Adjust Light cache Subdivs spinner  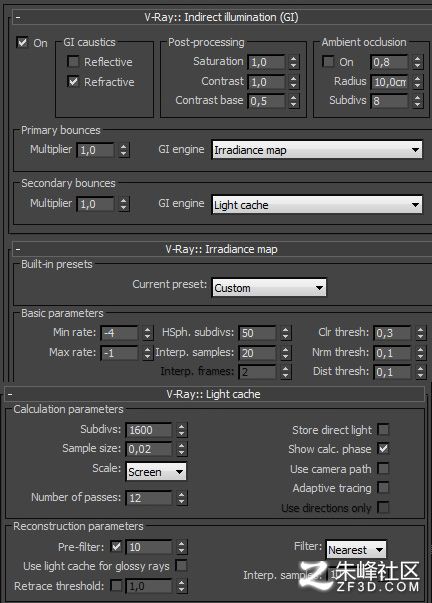point(182,430)
